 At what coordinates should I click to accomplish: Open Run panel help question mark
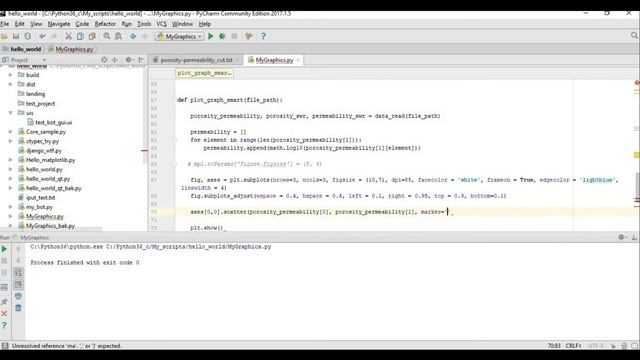[x=4, y=325]
